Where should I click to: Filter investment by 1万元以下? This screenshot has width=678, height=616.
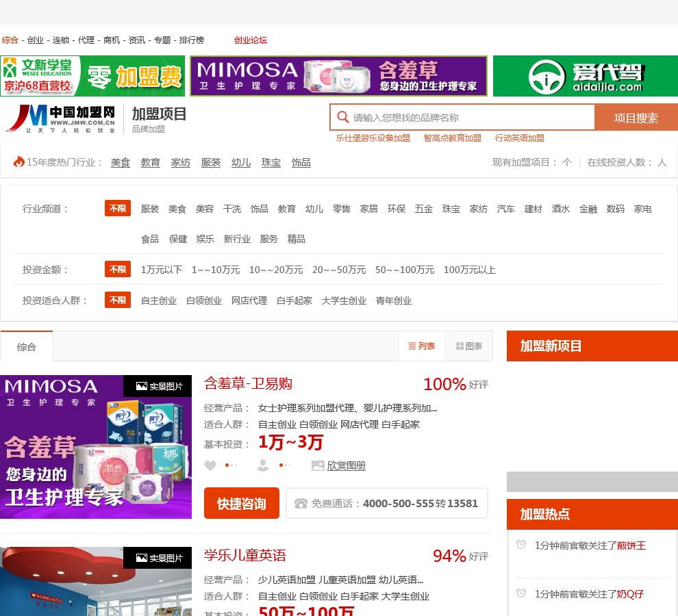tap(162, 270)
